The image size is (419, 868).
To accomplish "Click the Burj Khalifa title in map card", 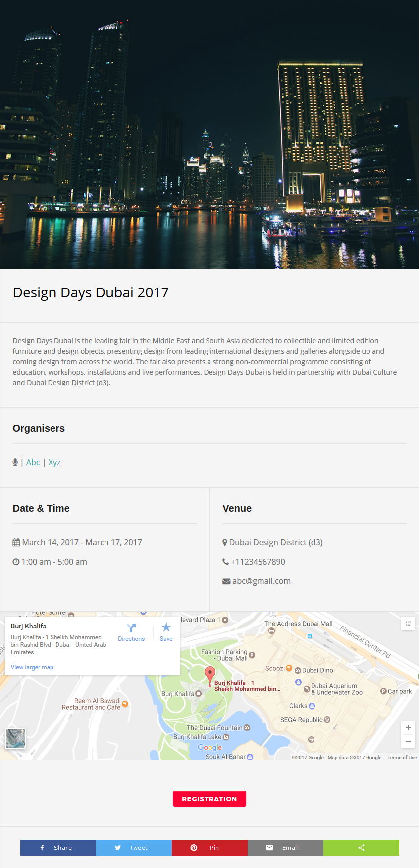I will [x=29, y=626].
